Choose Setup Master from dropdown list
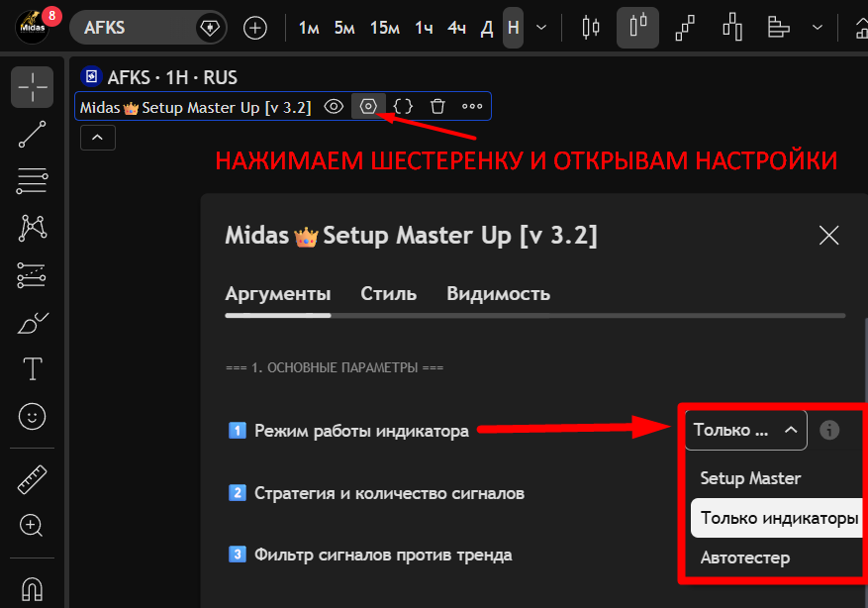Screen dimensions: 868x608 coord(750,478)
